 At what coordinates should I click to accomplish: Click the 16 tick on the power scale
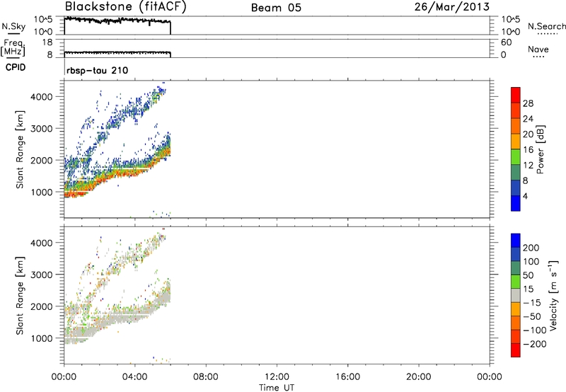(528, 150)
